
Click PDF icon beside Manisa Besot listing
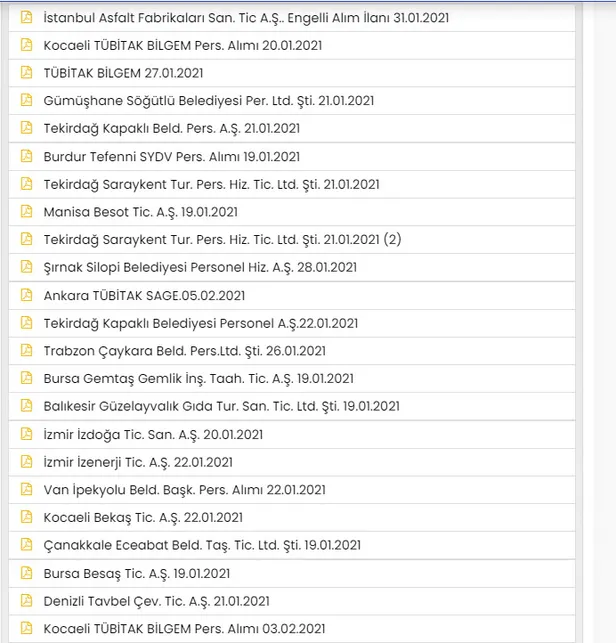pos(26,212)
